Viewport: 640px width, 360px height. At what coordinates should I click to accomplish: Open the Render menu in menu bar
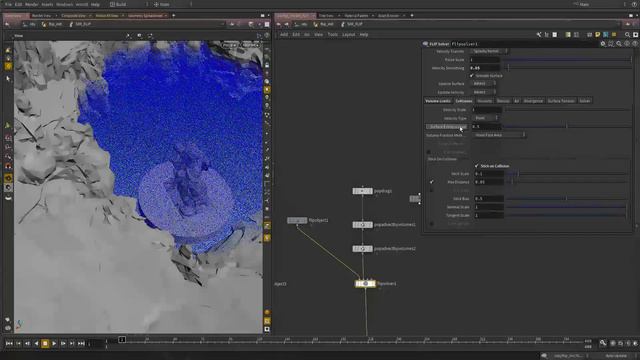[31, 4]
